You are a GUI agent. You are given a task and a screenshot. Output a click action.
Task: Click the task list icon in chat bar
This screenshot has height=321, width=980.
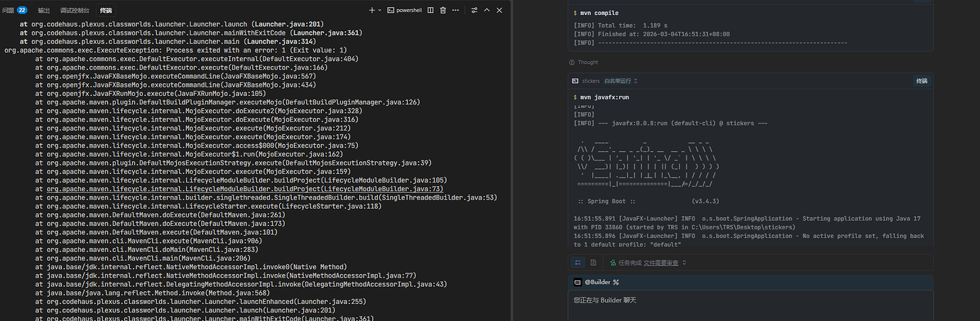pyautogui.click(x=579, y=262)
